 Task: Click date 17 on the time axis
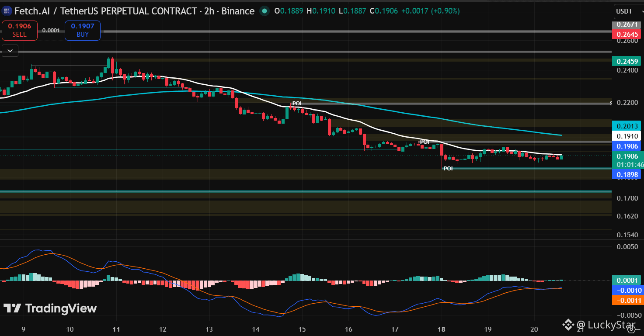395,329
